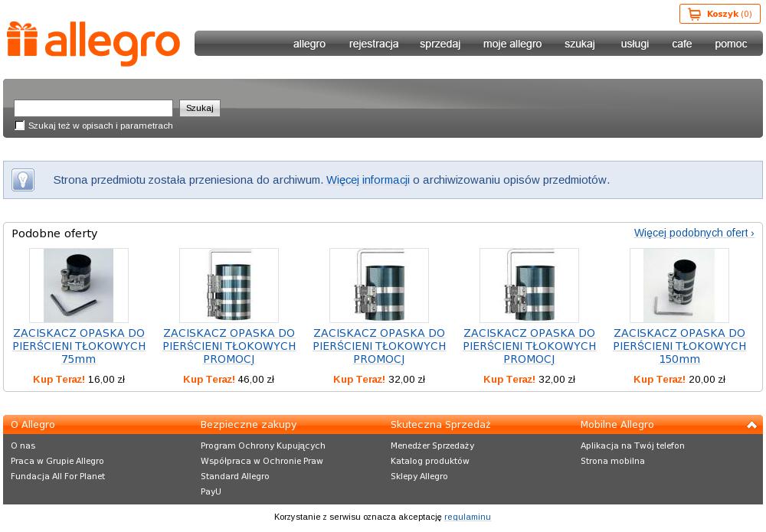Open the Koszyk shopping cart
766x532 pixels.
click(x=719, y=14)
